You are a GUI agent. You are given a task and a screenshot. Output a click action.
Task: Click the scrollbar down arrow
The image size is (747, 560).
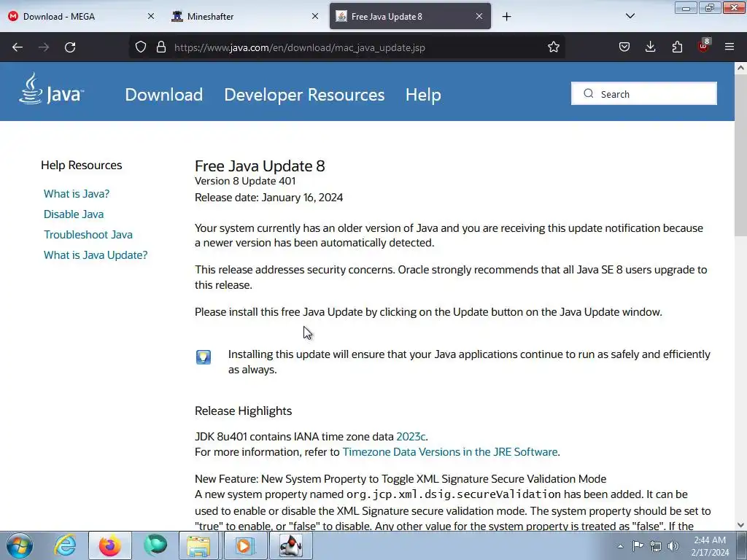pyautogui.click(x=740, y=525)
